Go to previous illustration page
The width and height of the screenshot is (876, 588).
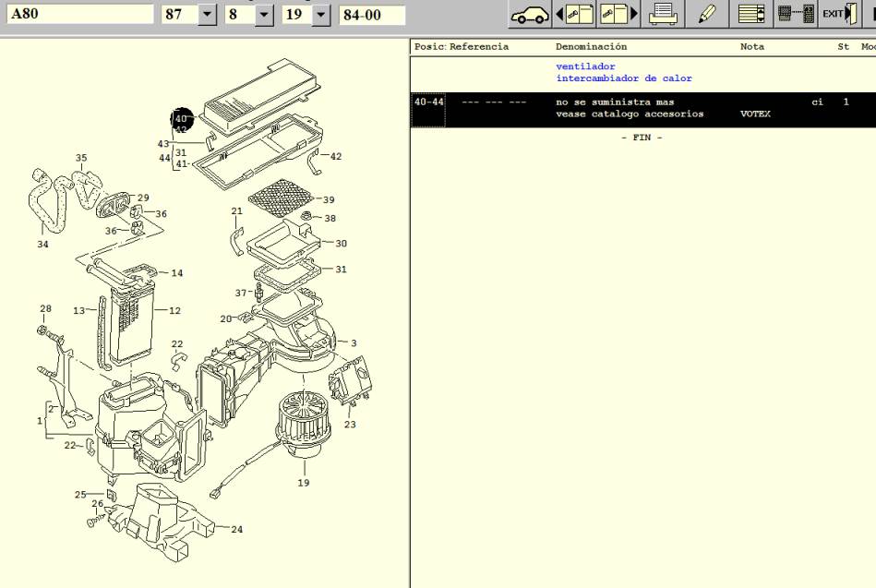click(573, 14)
